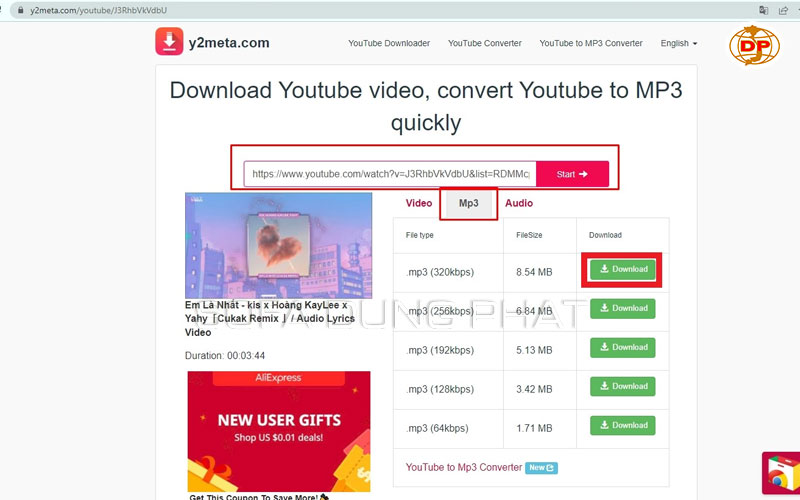Image resolution: width=800 pixels, height=500 pixels.
Task: Select the Mp3 tab
Action: [469, 203]
